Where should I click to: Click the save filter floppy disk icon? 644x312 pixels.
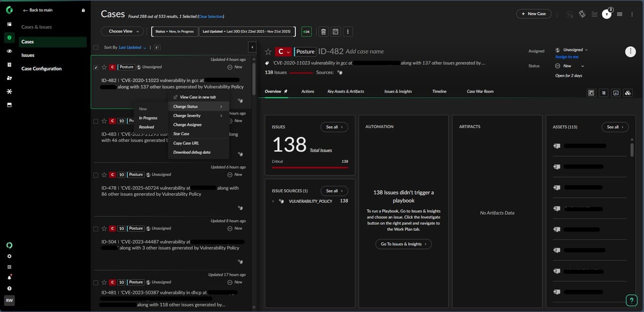(x=335, y=32)
